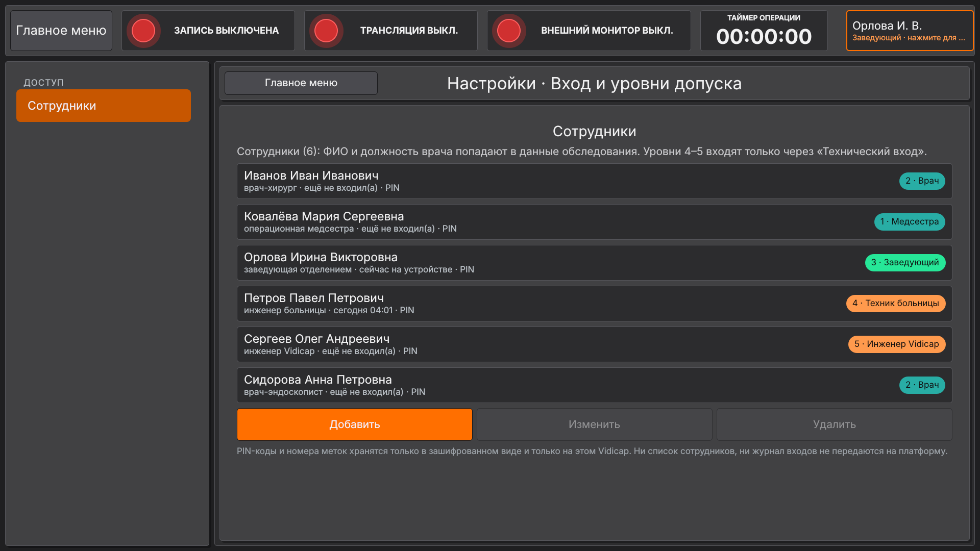Click the red external monitor status circle
Image resolution: width=980 pixels, height=551 pixels.
[x=509, y=31]
